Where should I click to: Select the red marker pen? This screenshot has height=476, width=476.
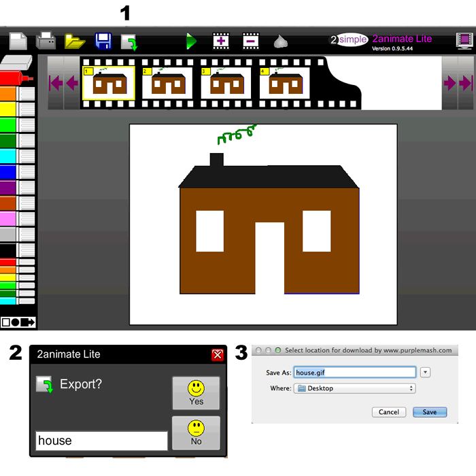point(17,78)
